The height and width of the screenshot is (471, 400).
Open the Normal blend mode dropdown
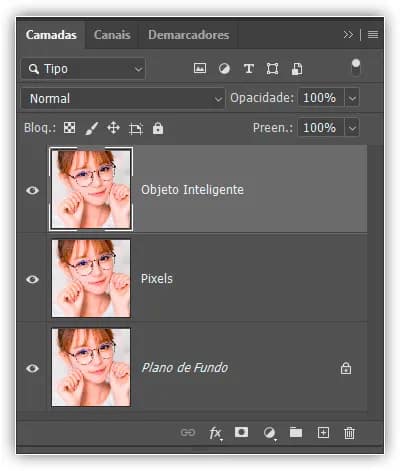point(123,99)
